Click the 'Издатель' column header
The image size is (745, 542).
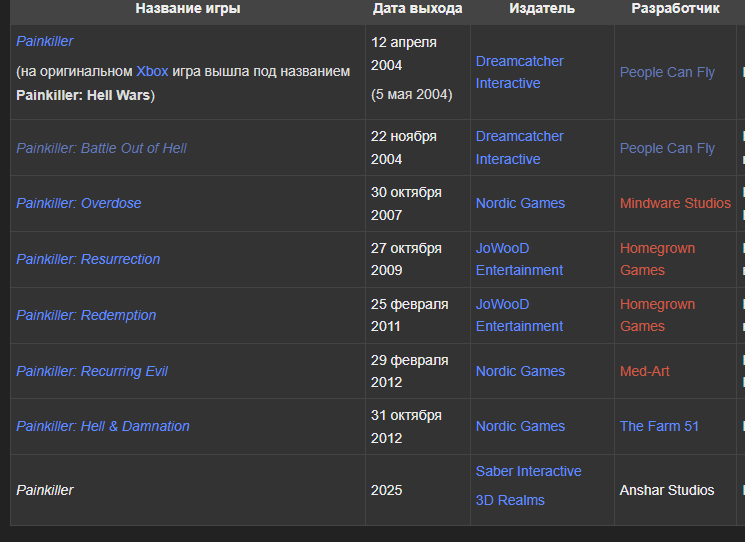(x=542, y=9)
